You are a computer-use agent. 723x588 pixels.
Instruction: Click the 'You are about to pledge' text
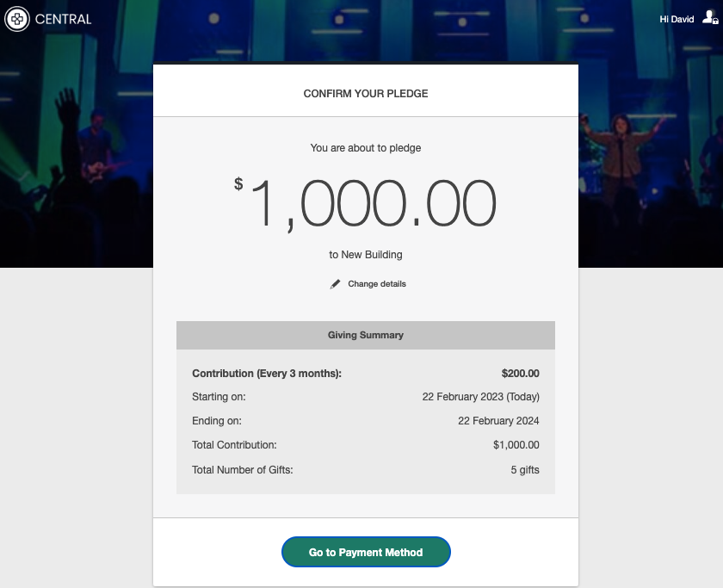click(x=366, y=148)
